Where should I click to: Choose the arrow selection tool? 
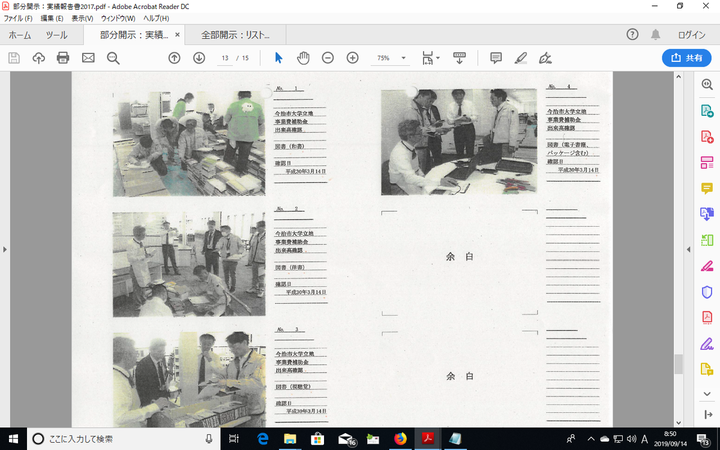click(279, 58)
